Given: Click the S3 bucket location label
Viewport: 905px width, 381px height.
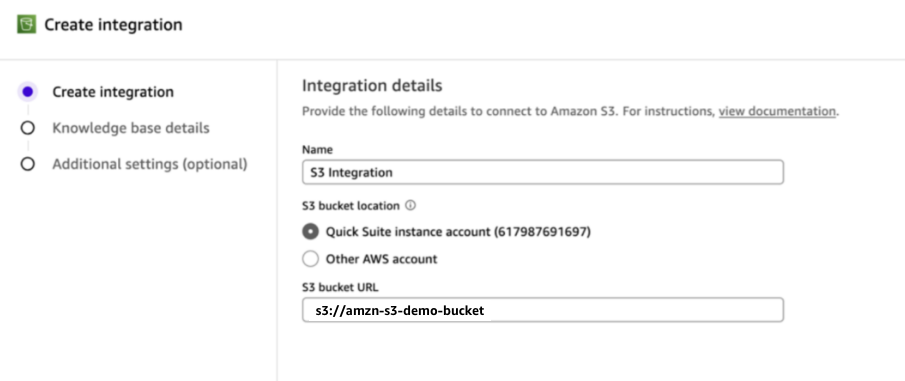Looking at the screenshot, I should point(351,206).
